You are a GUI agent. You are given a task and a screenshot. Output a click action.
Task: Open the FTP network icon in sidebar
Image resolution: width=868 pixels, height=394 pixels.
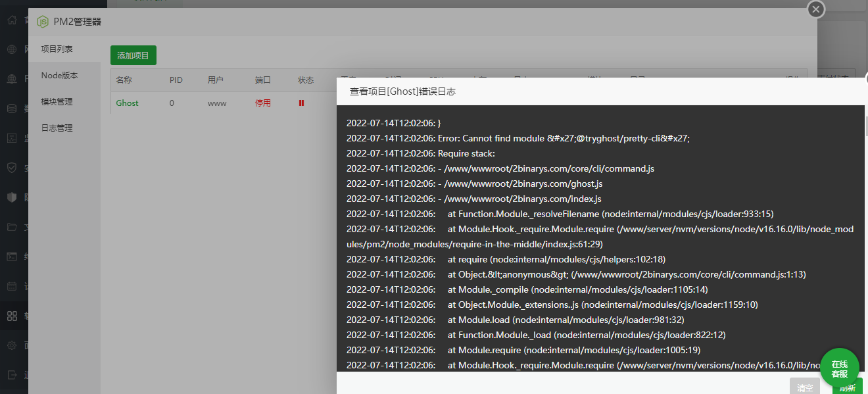12,79
